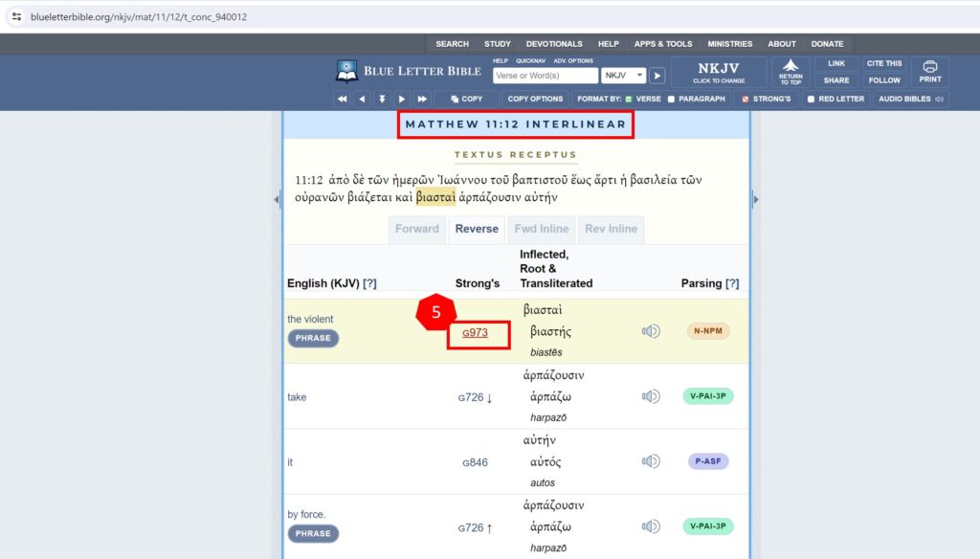Viewport: 980px width, 559px height.
Task: Click the Print icon button
Action: [929, 72]
